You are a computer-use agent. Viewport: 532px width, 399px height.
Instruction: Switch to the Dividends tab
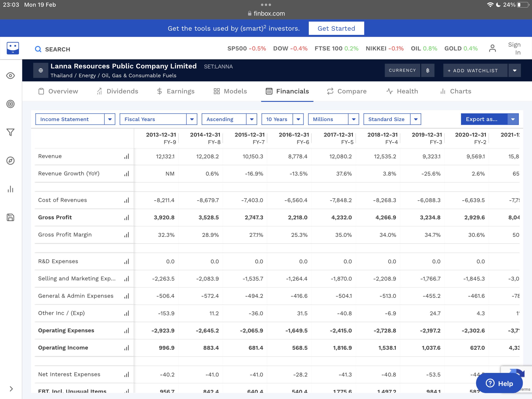[117, 91]
